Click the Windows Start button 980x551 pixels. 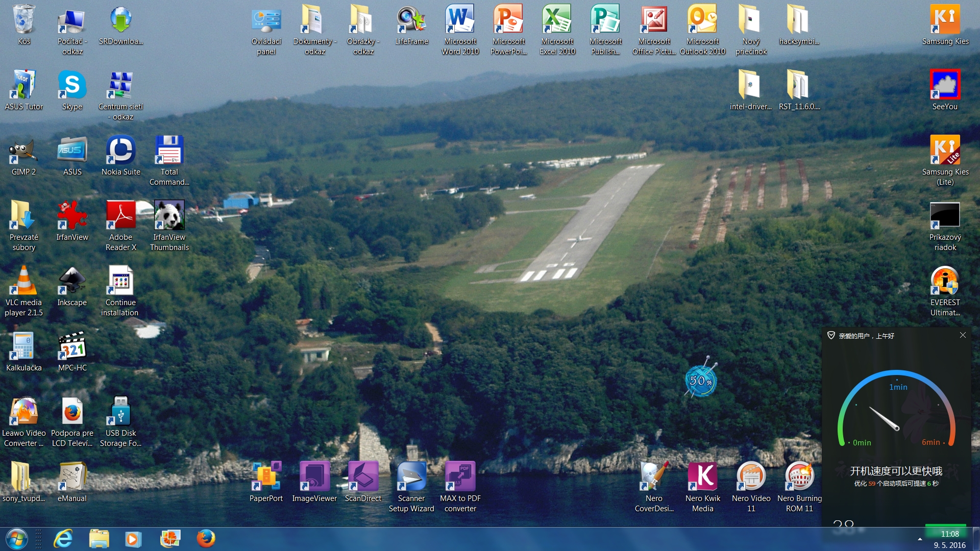(16, 539)
